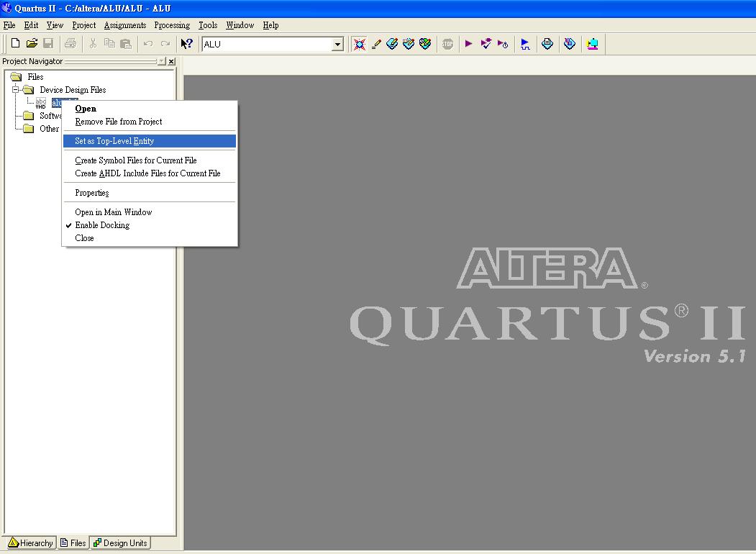Open the Programmer toolbar icon
Viewport: 756px width, 554px height.
(570, 44)
